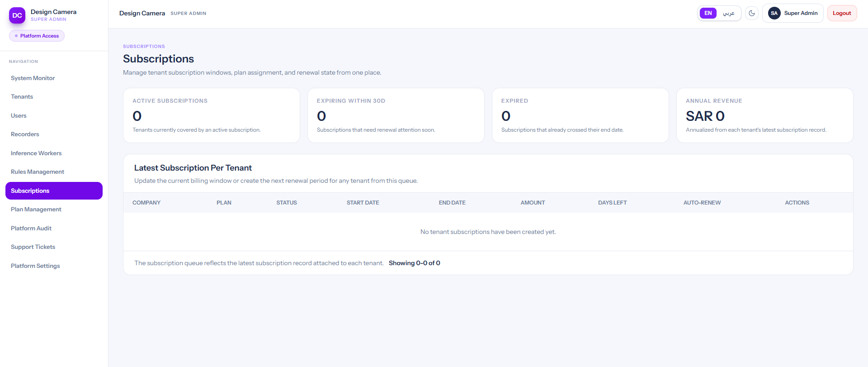Click the SA avatar icon

coord(774,13)
